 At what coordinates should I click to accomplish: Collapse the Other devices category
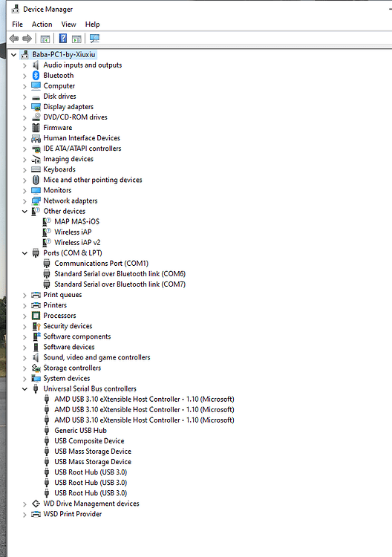(x=24, y=212)
